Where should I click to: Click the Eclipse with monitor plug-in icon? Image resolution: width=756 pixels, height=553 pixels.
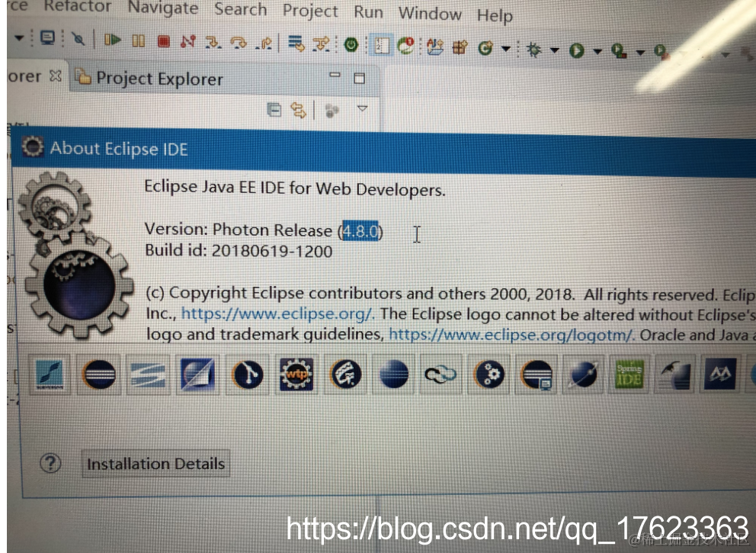tap(537, 374)
